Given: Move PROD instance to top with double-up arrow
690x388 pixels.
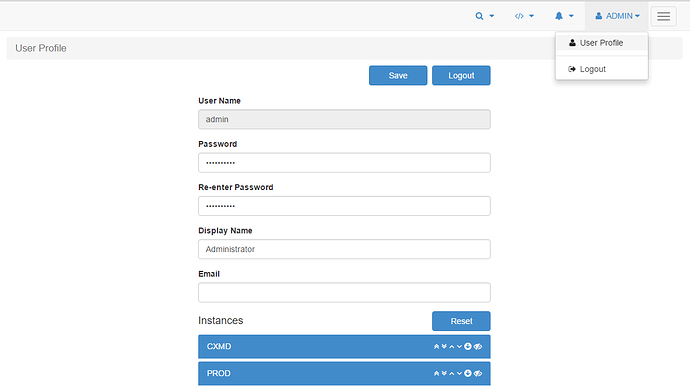Looking at the screenshot, I should pos(437,373).
